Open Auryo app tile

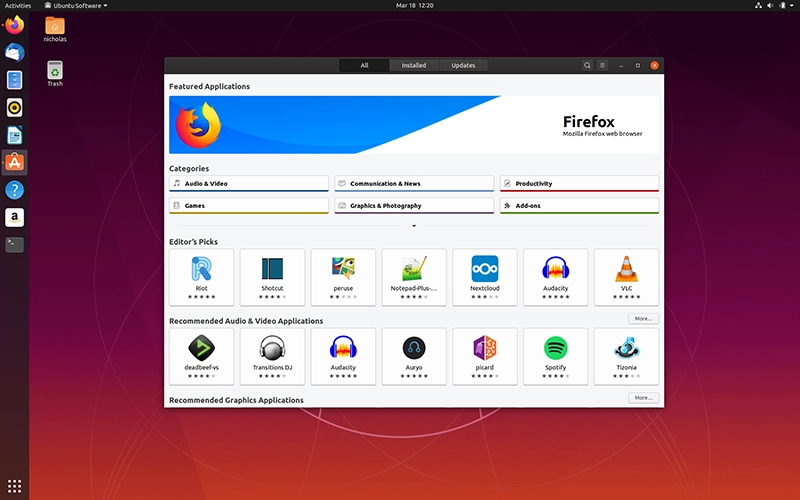coord(414,357)
